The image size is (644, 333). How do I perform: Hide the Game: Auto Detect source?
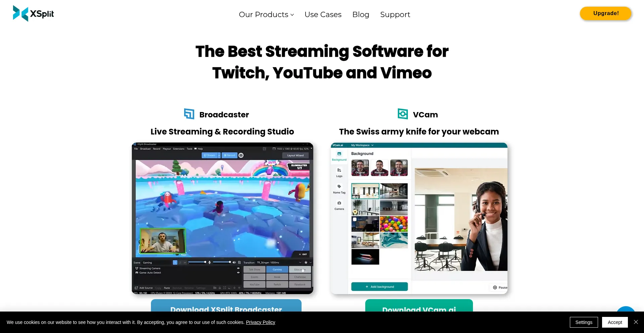tap(238, 273)
